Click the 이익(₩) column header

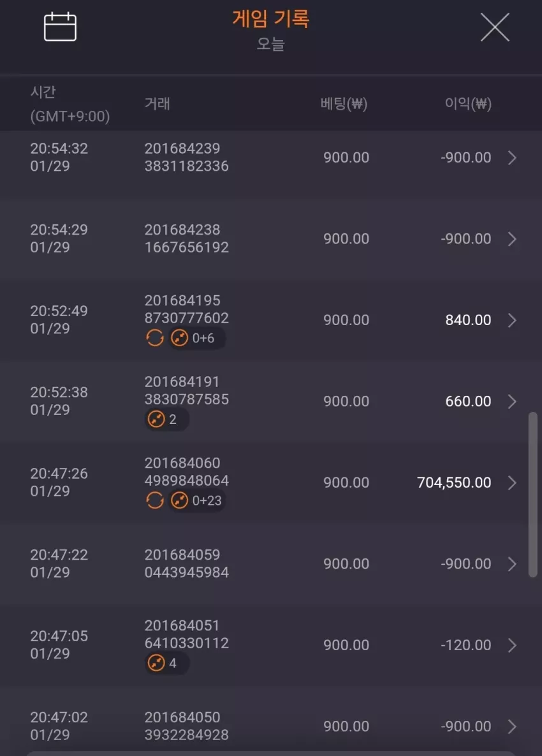click(x=468, y=104)
